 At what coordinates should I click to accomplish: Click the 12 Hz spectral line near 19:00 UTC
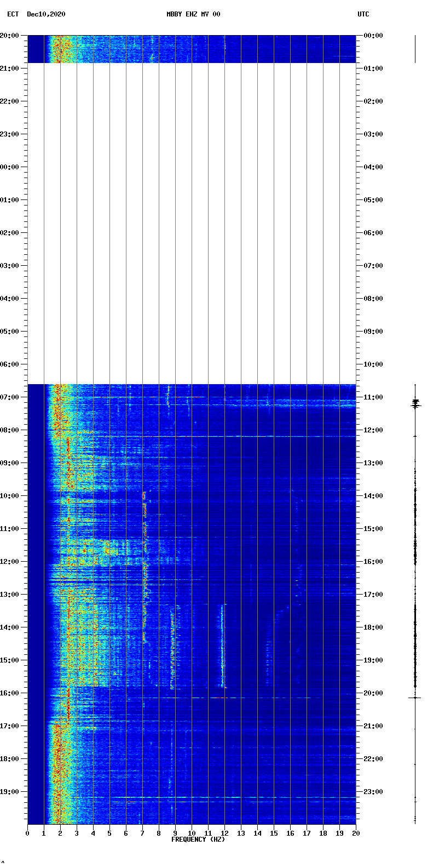[222, 646]
